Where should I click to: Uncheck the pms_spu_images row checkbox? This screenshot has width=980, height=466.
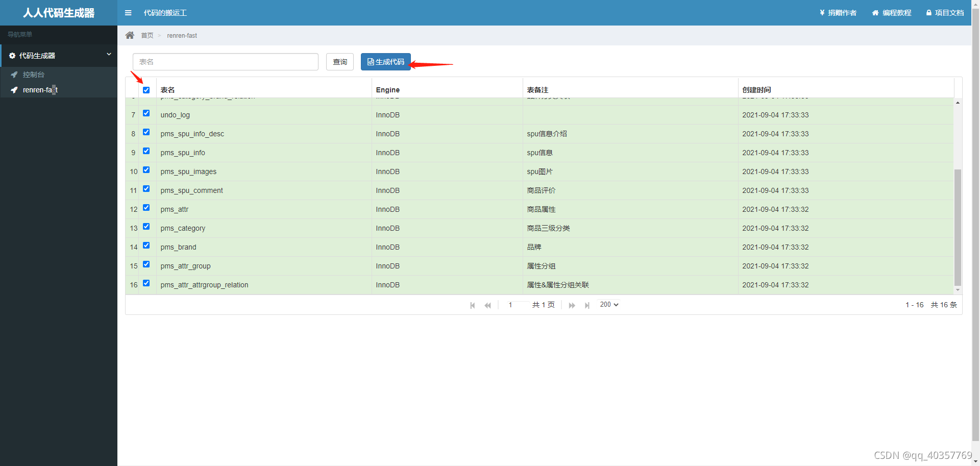coord(146,170)
